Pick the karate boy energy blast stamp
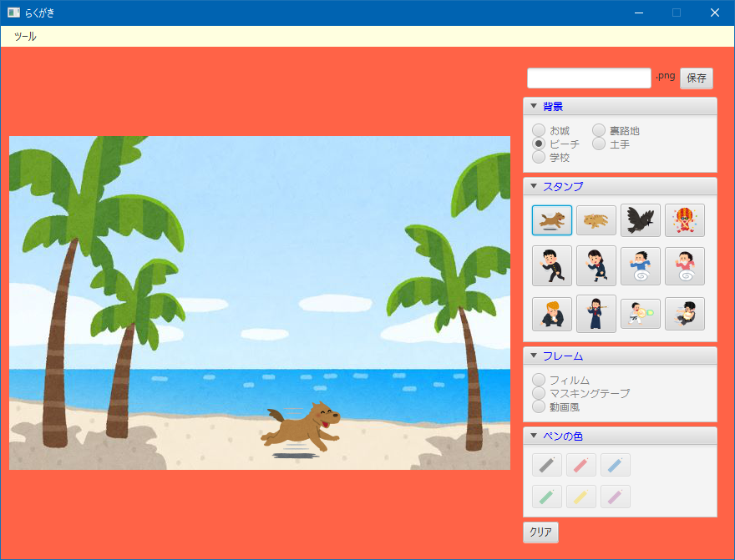This screenshot has height=560, width=735. coord(641,315)
